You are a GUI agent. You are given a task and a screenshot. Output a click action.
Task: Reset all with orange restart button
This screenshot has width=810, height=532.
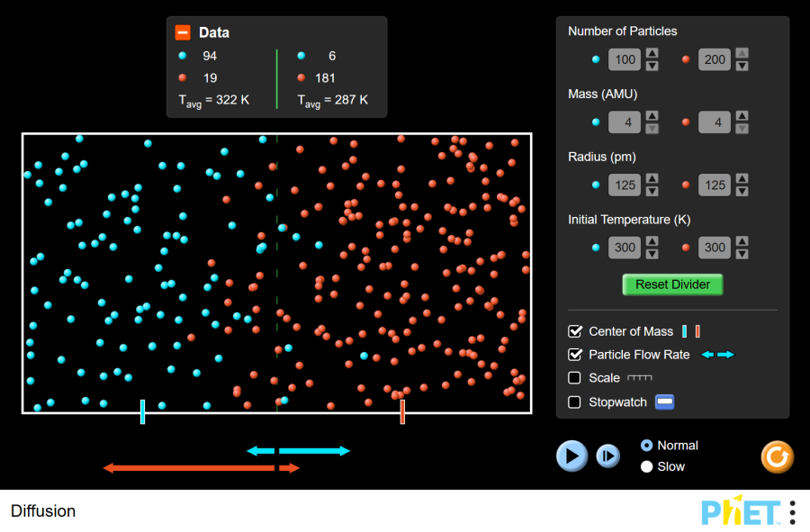[777, 456]
